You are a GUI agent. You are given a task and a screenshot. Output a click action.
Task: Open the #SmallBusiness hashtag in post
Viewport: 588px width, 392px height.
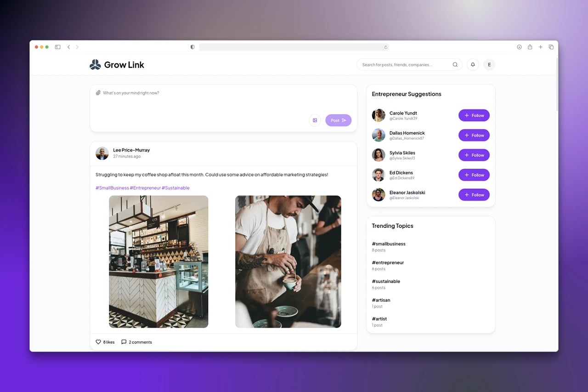coord(112,188)
